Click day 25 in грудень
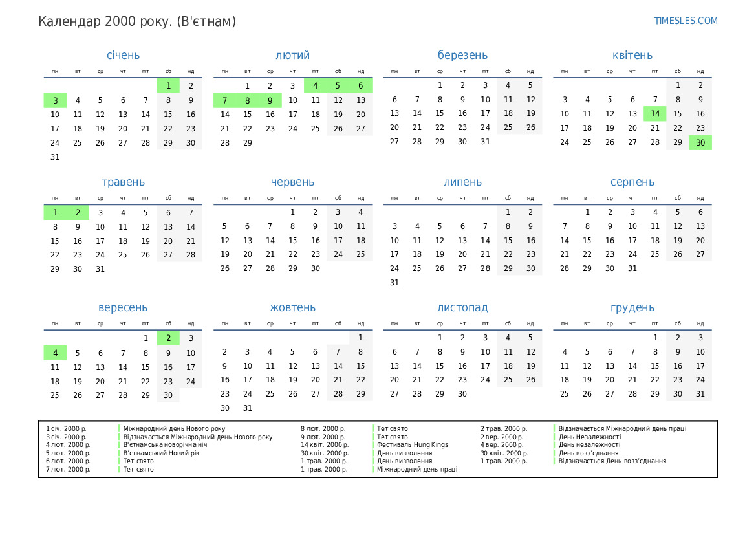 click(564, 394)
